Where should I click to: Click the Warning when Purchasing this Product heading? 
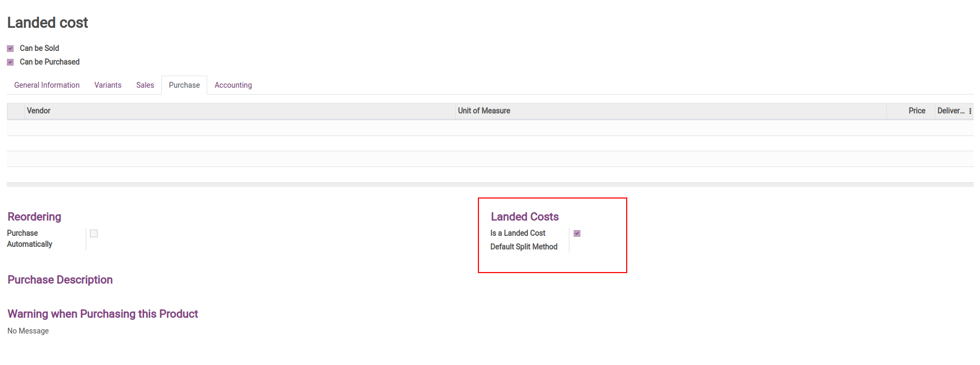(x=103, y=314)
